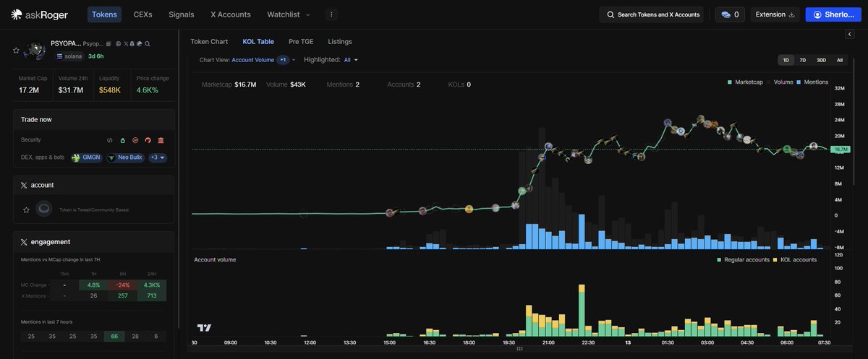
Task: Click the red bank security icon
Action: click(x=161, y=139)
